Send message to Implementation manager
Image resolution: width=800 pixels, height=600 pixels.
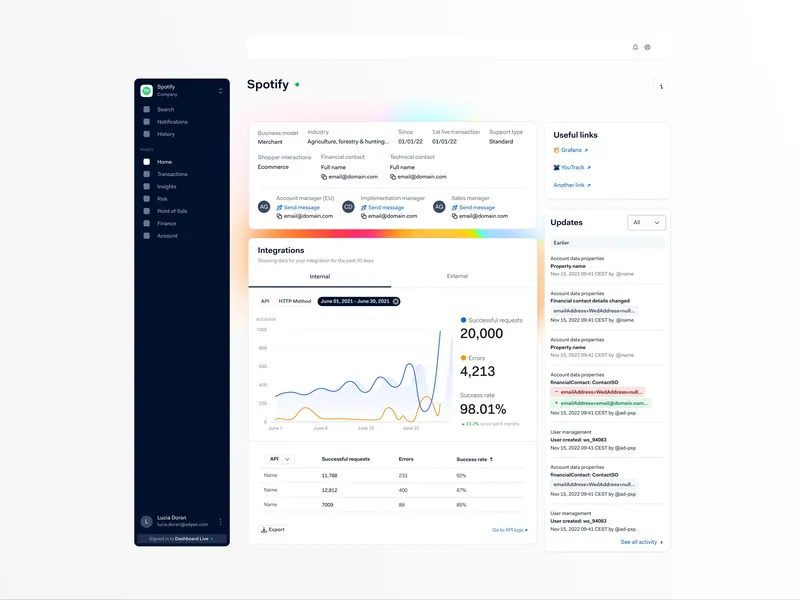(382, 208)
